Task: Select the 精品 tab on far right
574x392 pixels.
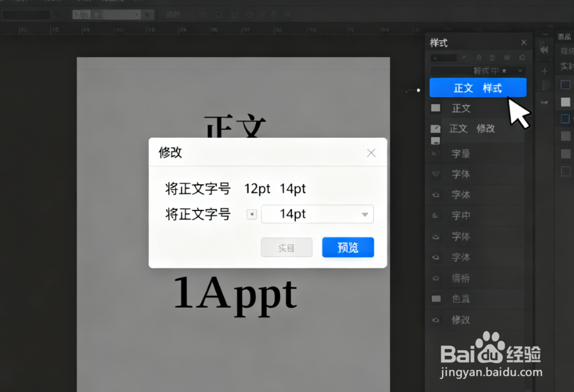Action: (564, 37)
